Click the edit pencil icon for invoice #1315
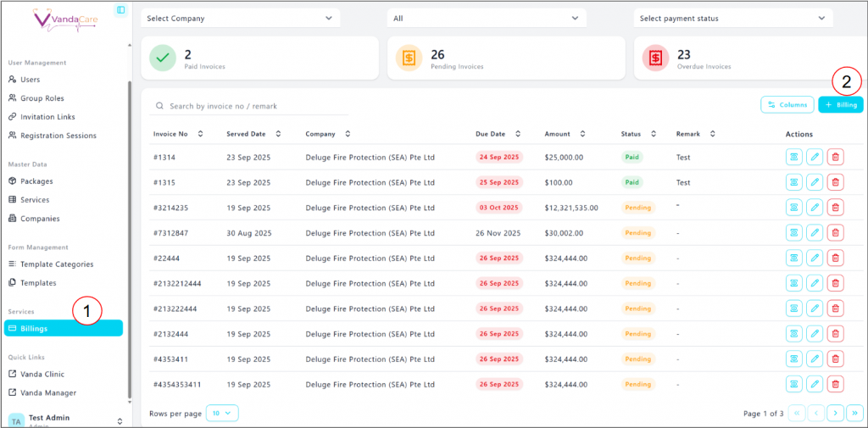This screenshot has height=428, width=868. point(815,182)
